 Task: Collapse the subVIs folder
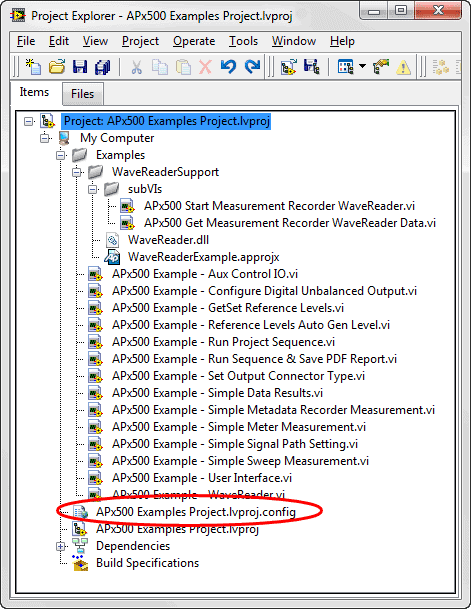(92, 189)
